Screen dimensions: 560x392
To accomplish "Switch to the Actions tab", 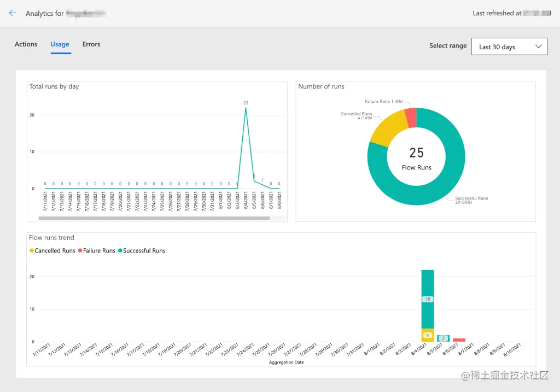I will [x=26, y=44].
